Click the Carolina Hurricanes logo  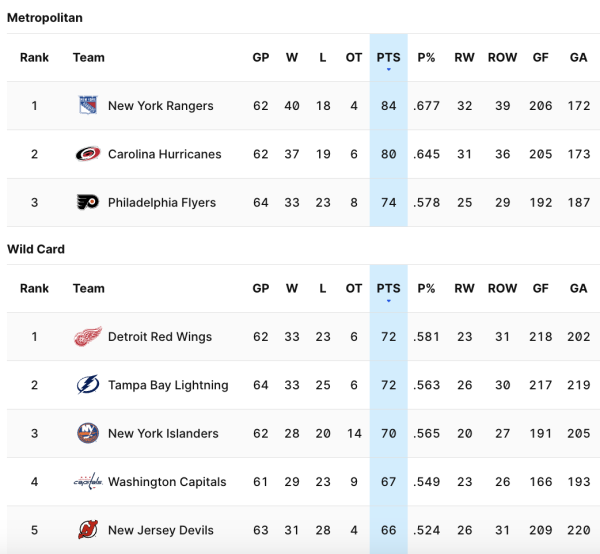(x=88, y=154)
